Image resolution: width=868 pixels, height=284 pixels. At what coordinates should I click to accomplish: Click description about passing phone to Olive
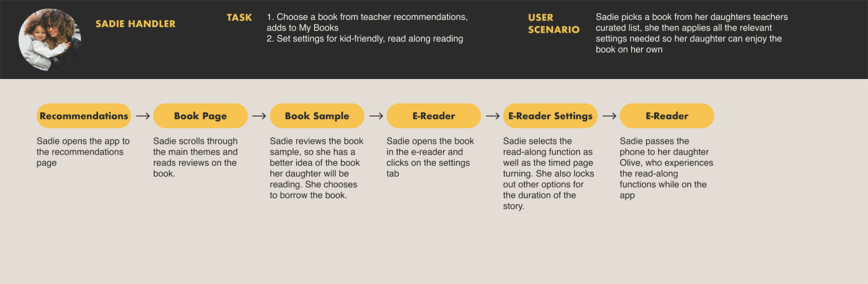[x=667, y=168]
